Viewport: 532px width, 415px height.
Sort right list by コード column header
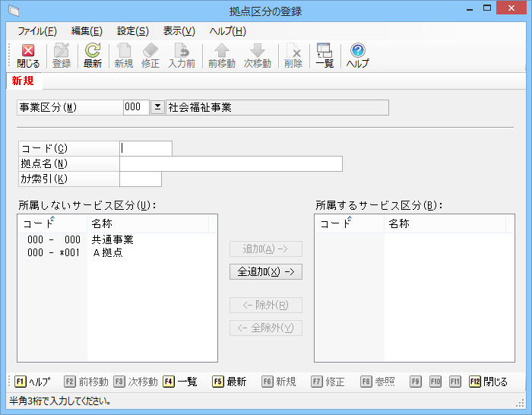tap(335, 223)
